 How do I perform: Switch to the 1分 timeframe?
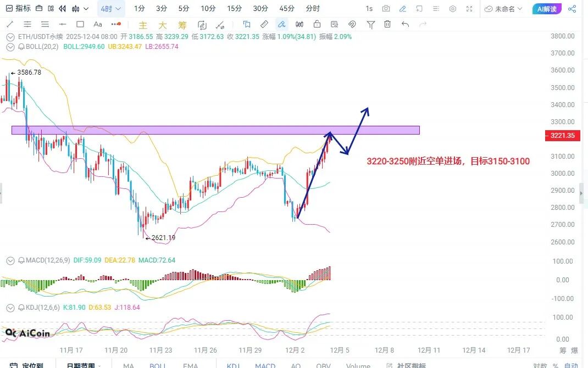point(139,8)
